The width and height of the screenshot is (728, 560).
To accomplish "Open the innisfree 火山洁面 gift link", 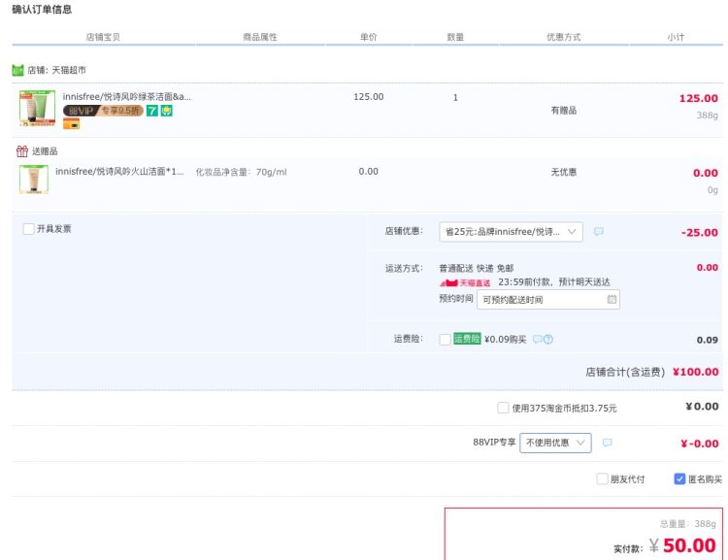I will pyautogui.click(x=119, y=172).
